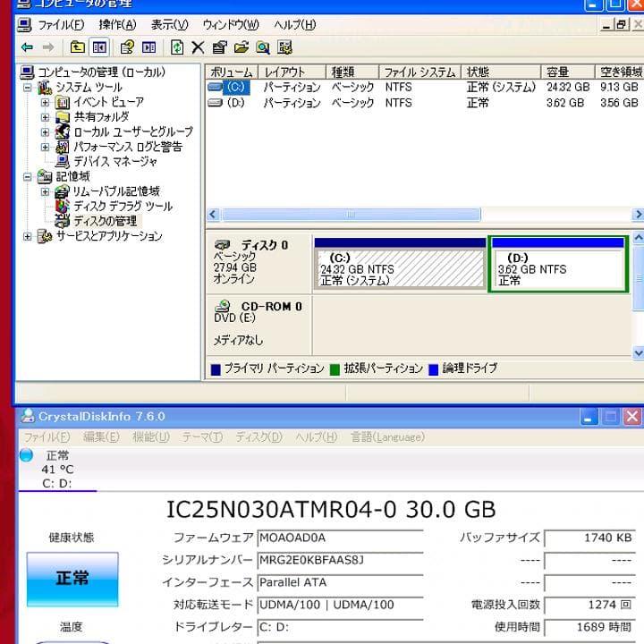
Task: Select the (D:) 3.62 GB NTFS partition block
Action: pyautogui.click(x=558, y=265)
